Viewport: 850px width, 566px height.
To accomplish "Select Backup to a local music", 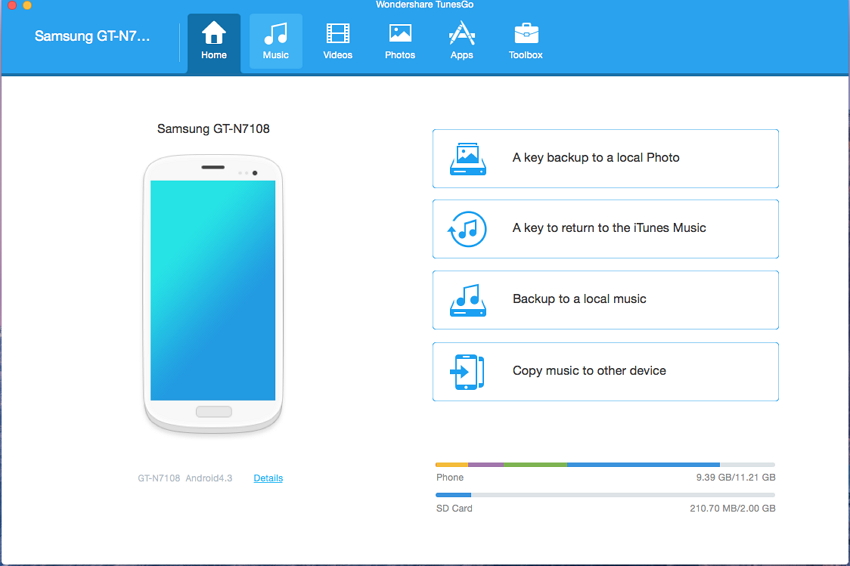I will [579, 299].
